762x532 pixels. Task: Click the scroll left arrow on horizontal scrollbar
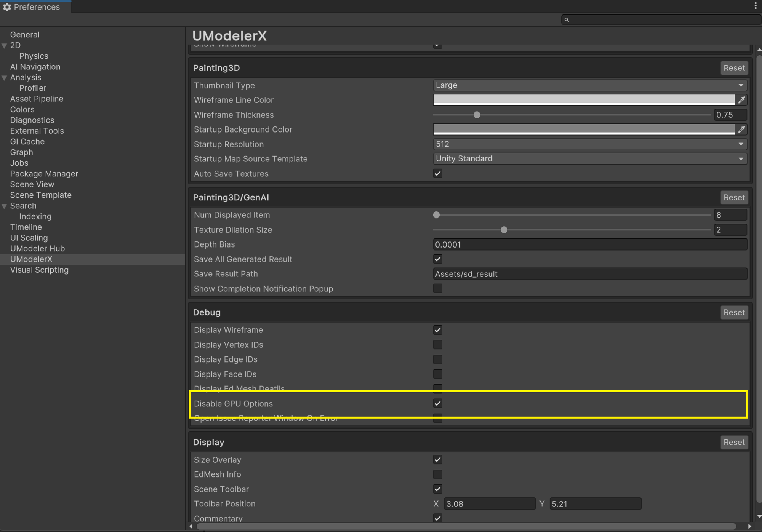pos(191,526)
